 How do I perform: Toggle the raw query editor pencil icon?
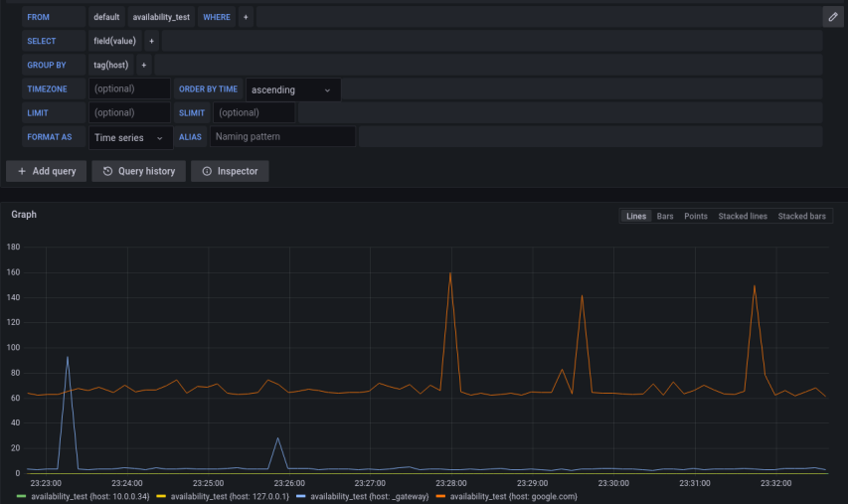click(x=833, y=17)
